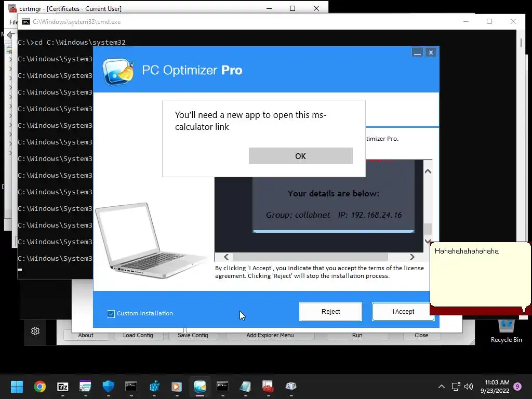This screenshot has height=399, width=532.
Task: Click the left arrow of license horizontal scrollbar
Action: pos(227,257)
